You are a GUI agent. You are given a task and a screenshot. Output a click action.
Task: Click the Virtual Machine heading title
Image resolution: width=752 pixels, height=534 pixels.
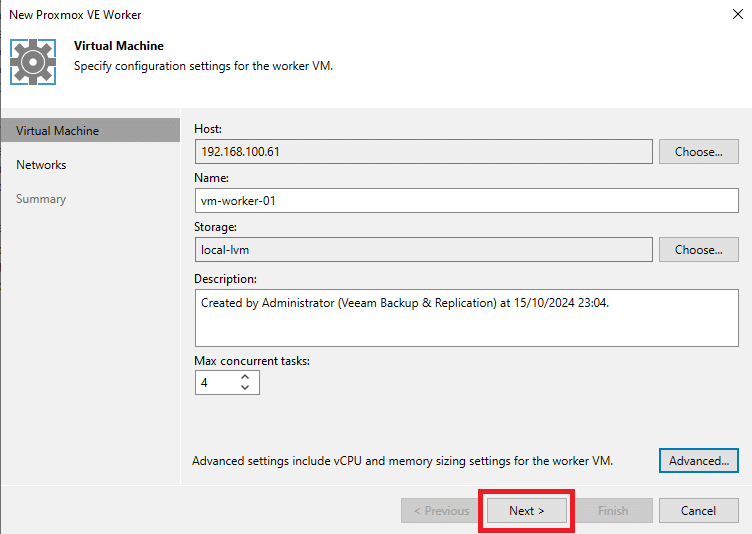coord(119,46)
